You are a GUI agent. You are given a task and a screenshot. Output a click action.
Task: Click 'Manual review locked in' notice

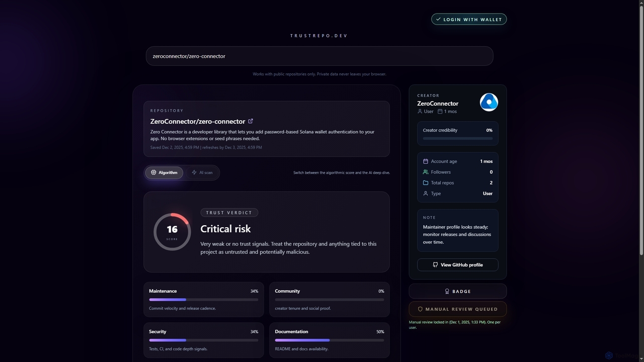pyautogui.click(x=455, y=325)
